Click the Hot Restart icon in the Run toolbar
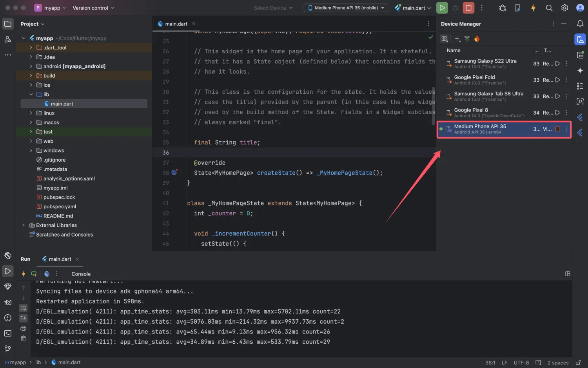 [x=34, y=274]
